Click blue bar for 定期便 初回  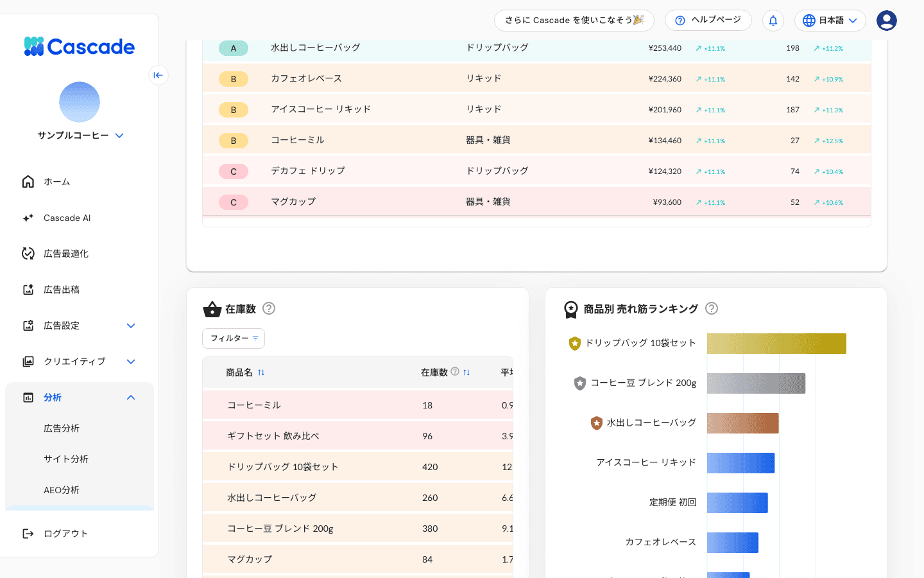click(737, 503)
